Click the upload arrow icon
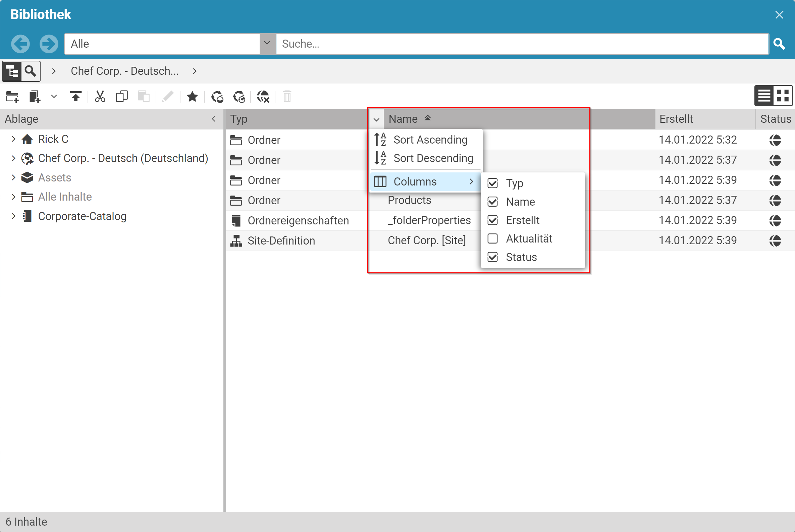Image resolution: width=795 pixels, height=532 pixels. point(76,97)
